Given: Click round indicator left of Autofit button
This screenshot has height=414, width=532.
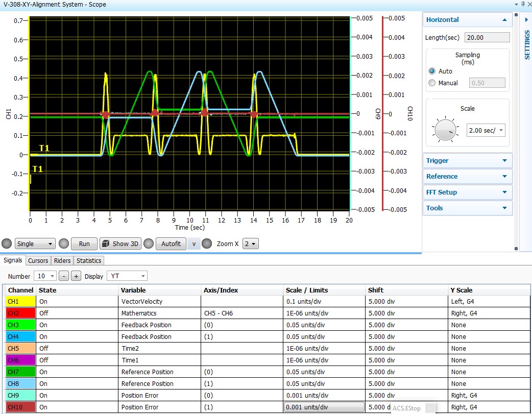Looking at the screenshot, I should point(149,243).
